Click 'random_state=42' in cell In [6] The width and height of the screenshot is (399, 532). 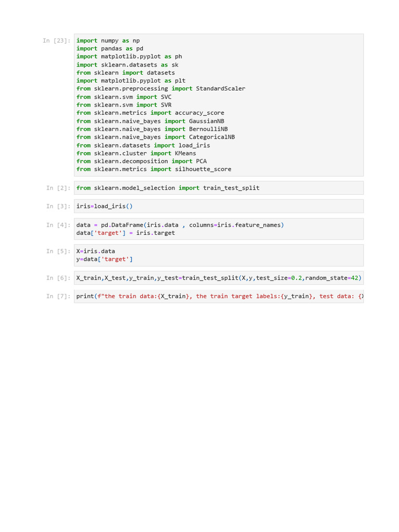click(332, 278)
